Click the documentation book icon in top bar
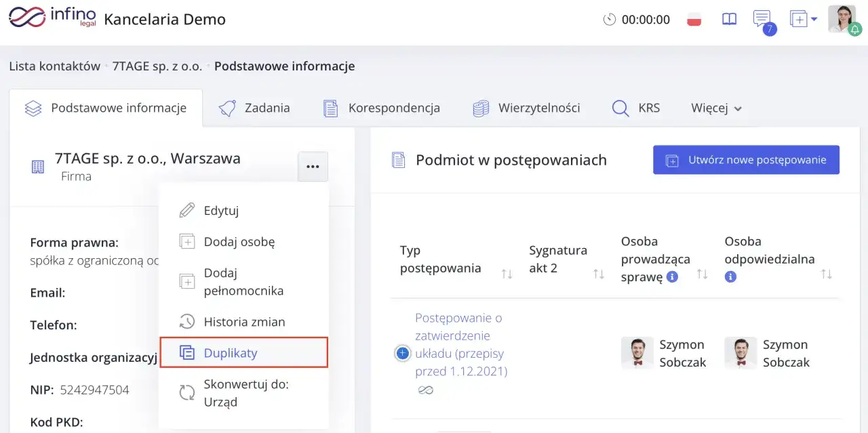This screenshot has width=868, height=433. pos(728,19)
